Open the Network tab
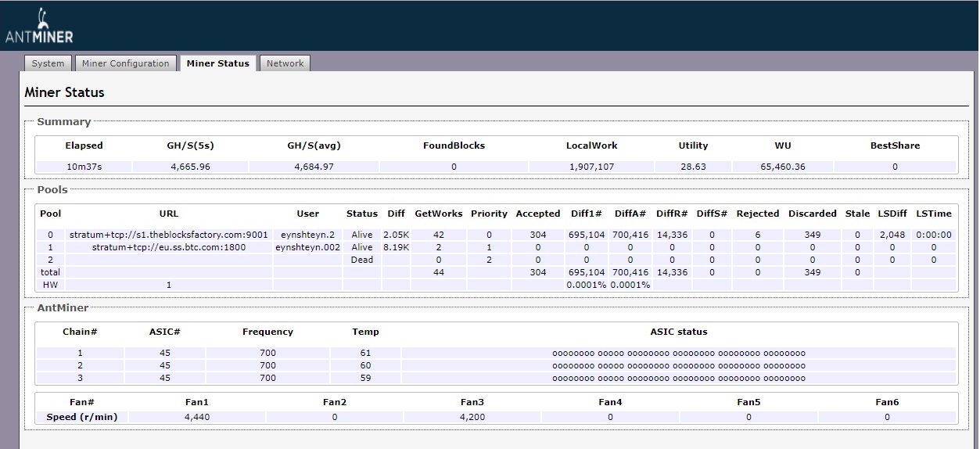Image resolution: width=980 pixels, height=449 pixels. pos(285,63)
